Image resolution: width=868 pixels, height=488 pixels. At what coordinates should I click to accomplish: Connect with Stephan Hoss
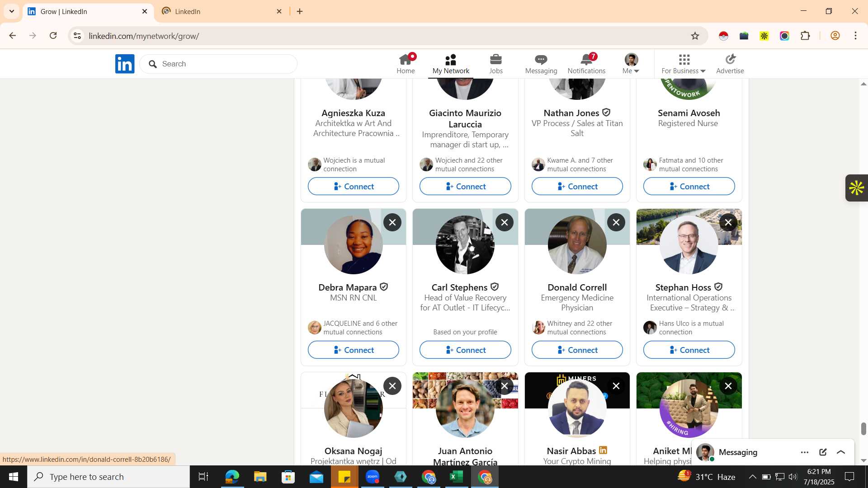pos(689,350)
